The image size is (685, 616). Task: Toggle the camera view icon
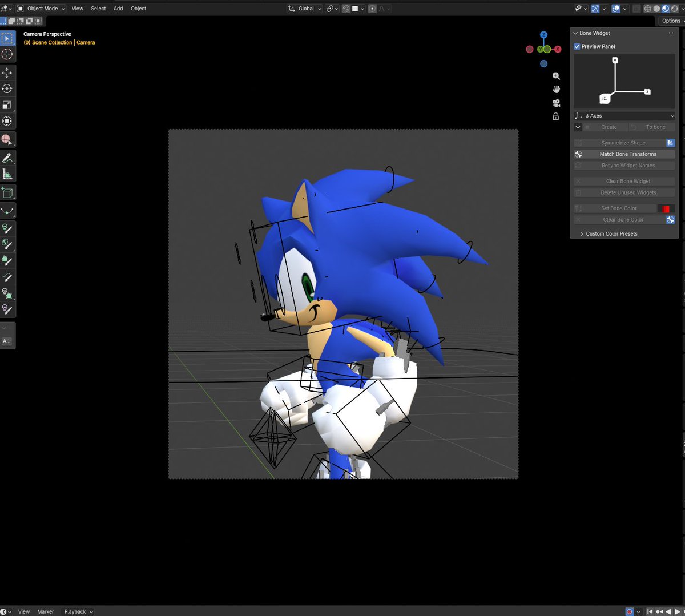(556, 103)
